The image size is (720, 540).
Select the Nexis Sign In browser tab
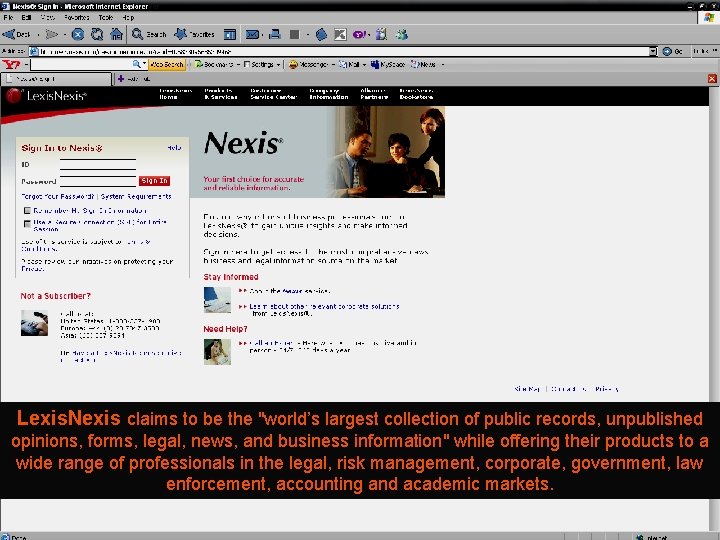tap(56, 79)
